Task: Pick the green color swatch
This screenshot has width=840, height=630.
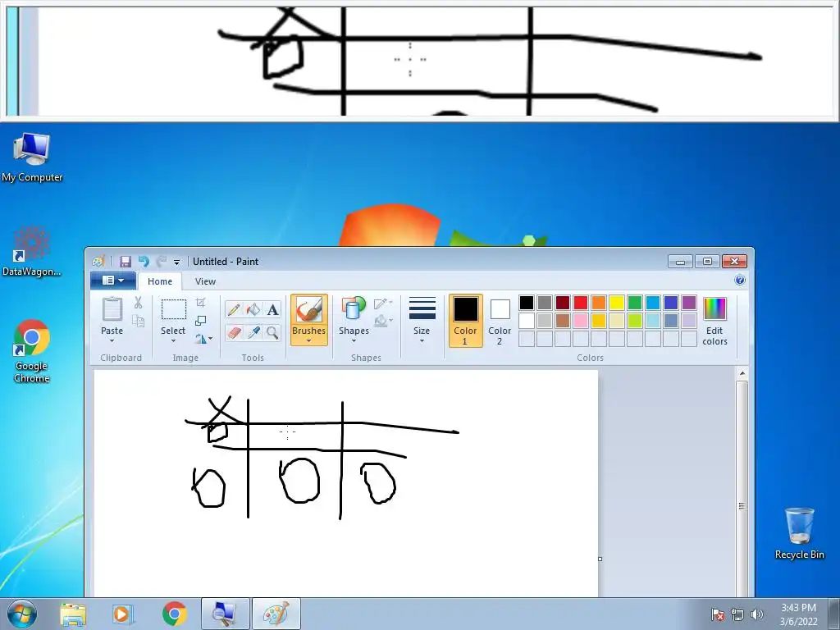Action: (x=635, y=303)
